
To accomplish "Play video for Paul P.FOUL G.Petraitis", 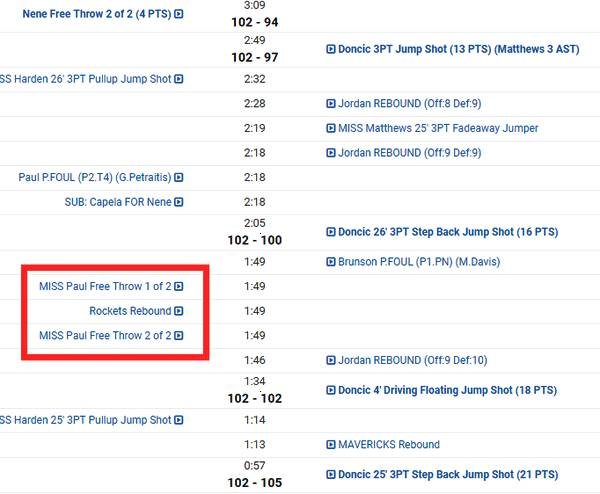I will point(179,178).
